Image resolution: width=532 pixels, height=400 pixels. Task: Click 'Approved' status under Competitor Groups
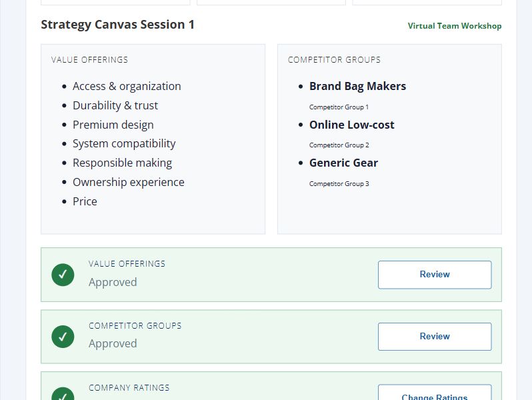tap(113, 344)
